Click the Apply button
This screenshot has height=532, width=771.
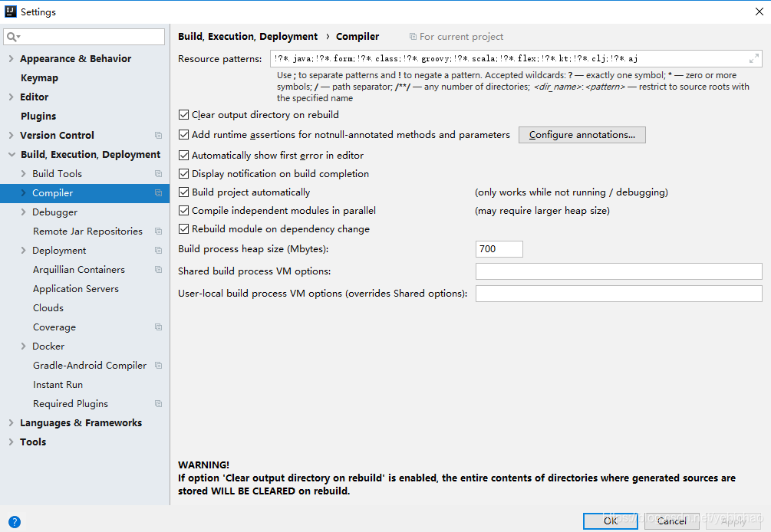tap(733, 521)
